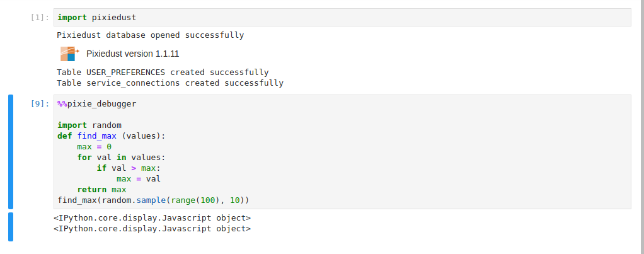Collapse cell 9 input via blue bar

[10, 151]
